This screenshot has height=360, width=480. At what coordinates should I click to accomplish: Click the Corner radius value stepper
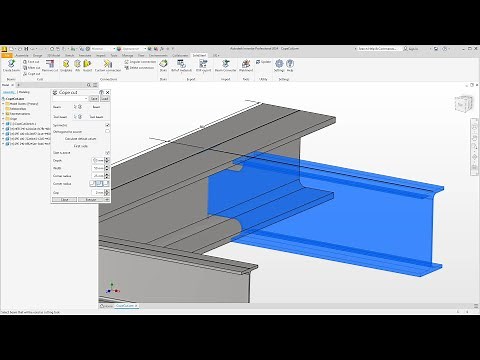click(x=107, y=176)
